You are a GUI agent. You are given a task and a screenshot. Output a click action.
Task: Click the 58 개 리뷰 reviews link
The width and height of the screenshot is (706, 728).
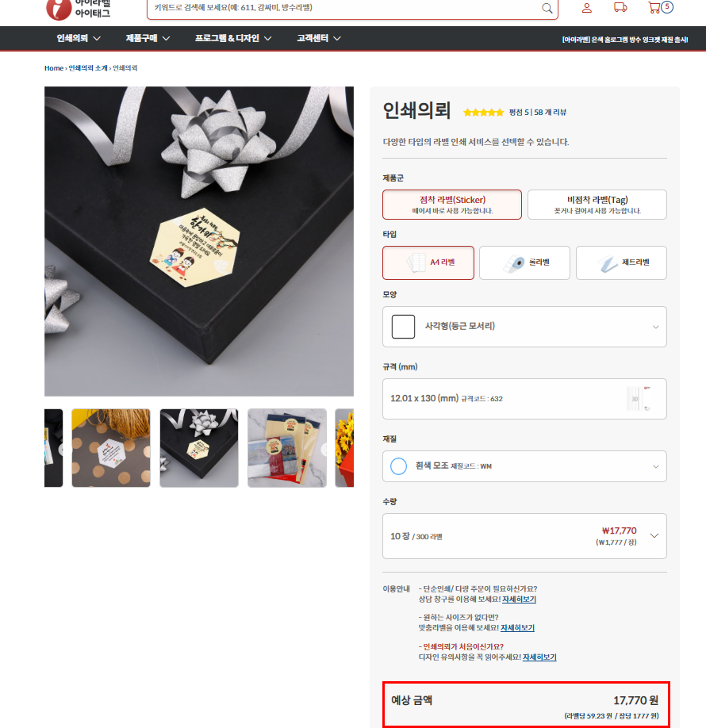coord(550,113)
